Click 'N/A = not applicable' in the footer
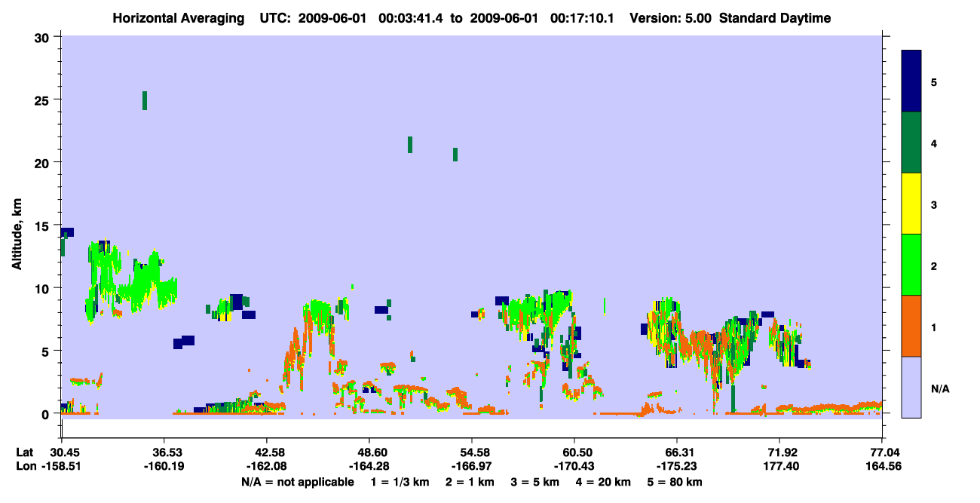The image size is (980, 503). tap(298, 482)
